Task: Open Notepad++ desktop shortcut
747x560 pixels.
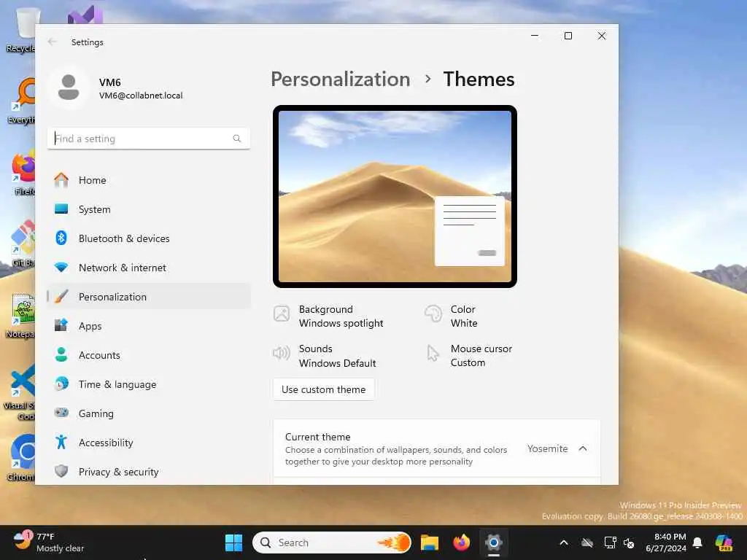Action: pyautogui.click(x=20, y=315)
